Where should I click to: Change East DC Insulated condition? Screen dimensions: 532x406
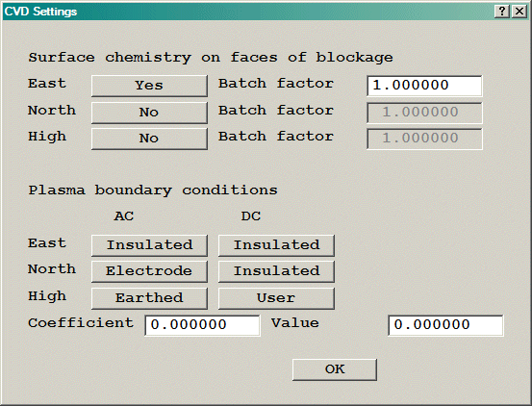click(276, 245)
